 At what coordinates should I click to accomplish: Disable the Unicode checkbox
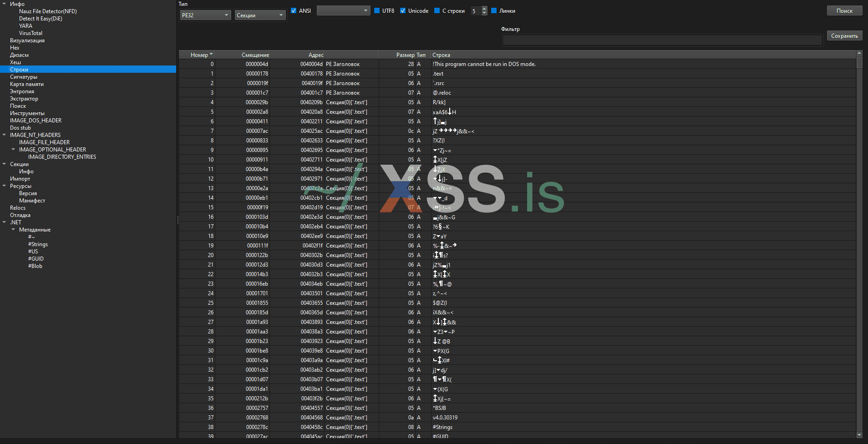tap(403, 11)
